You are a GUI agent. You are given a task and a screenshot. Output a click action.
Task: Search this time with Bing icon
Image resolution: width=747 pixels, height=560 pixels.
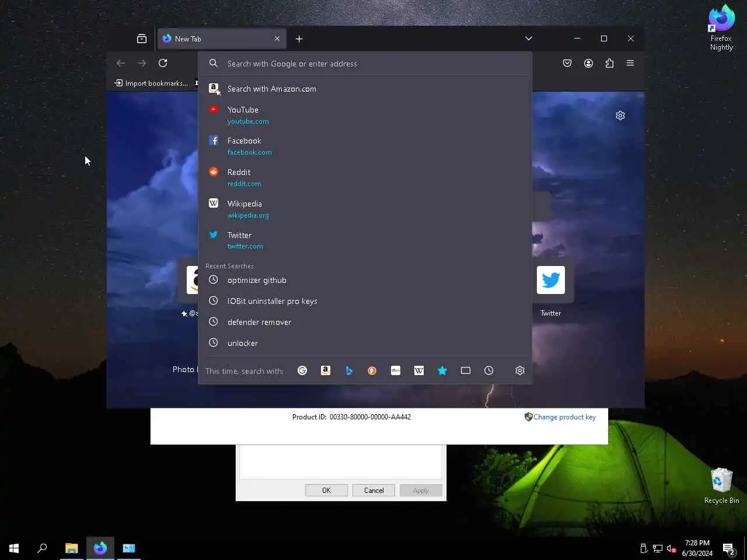(349, 370)
